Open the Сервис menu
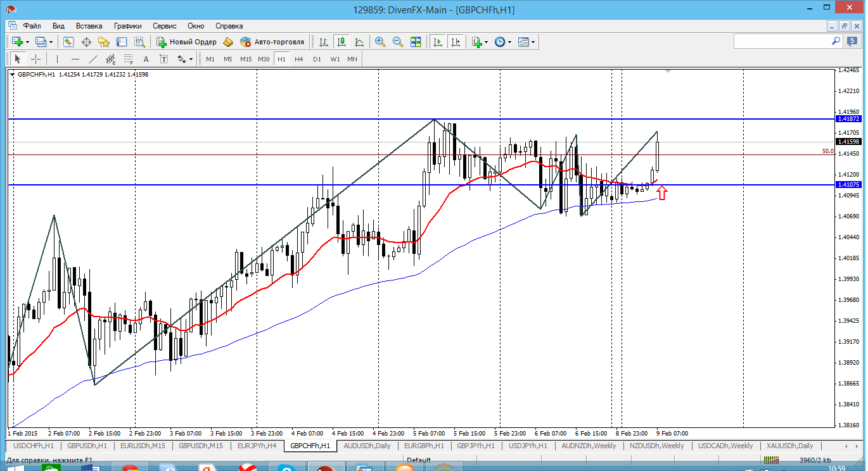 pyautogui.click(x=165, y=26)
